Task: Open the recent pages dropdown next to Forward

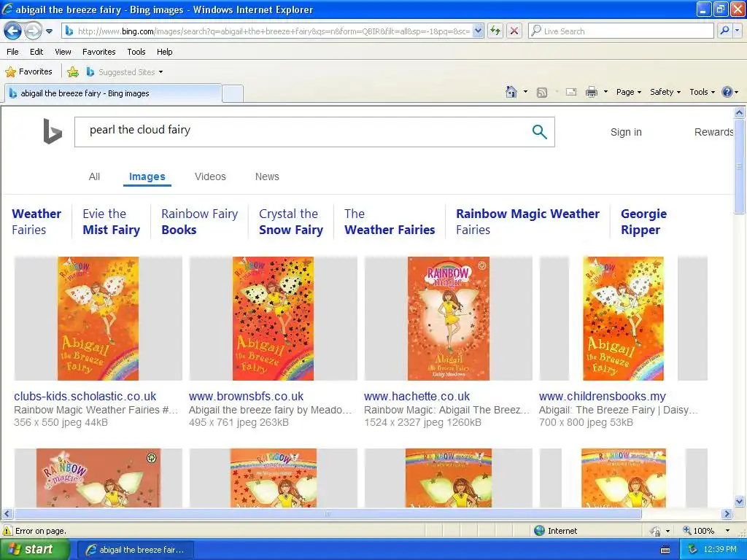Action: [49, 31]
